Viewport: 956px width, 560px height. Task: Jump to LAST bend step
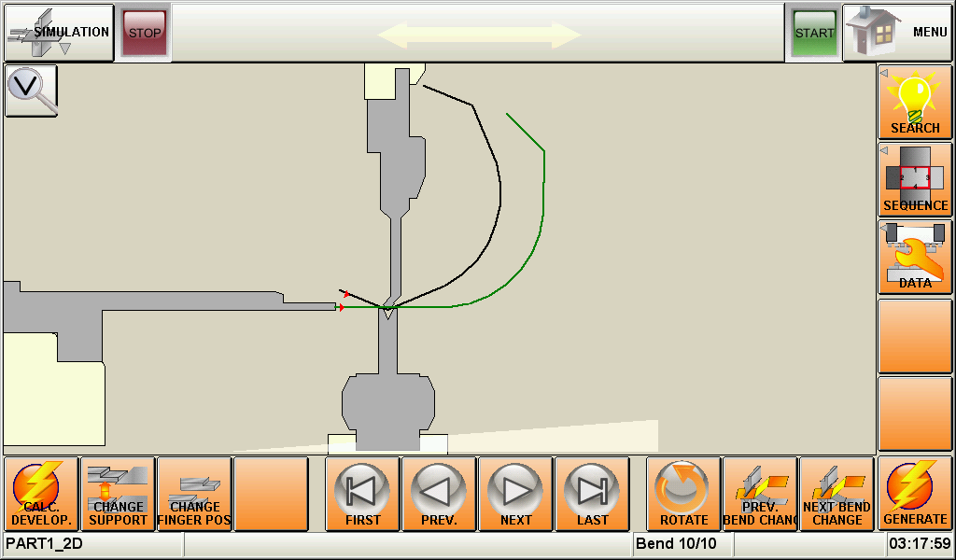click(592, 494)
